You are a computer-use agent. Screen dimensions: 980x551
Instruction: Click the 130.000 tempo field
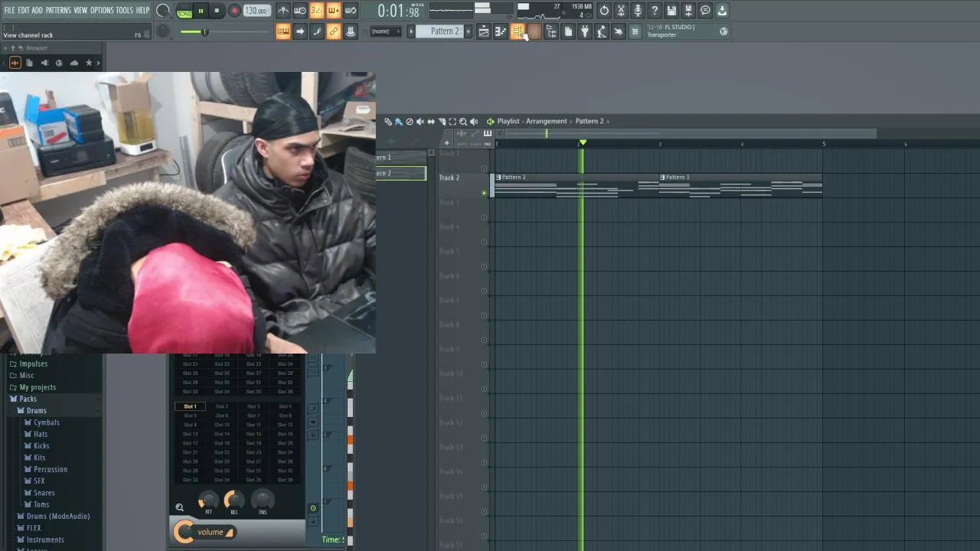coord(256,11)
